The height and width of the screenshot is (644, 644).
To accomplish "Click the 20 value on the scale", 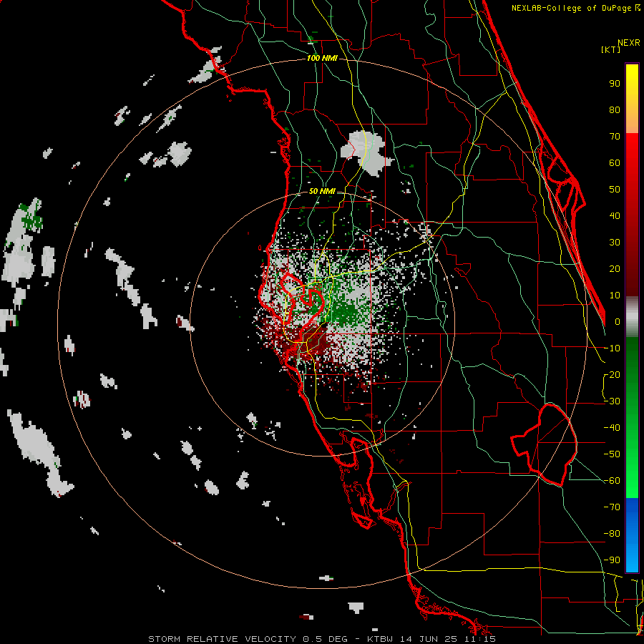I will coord(615,268).
